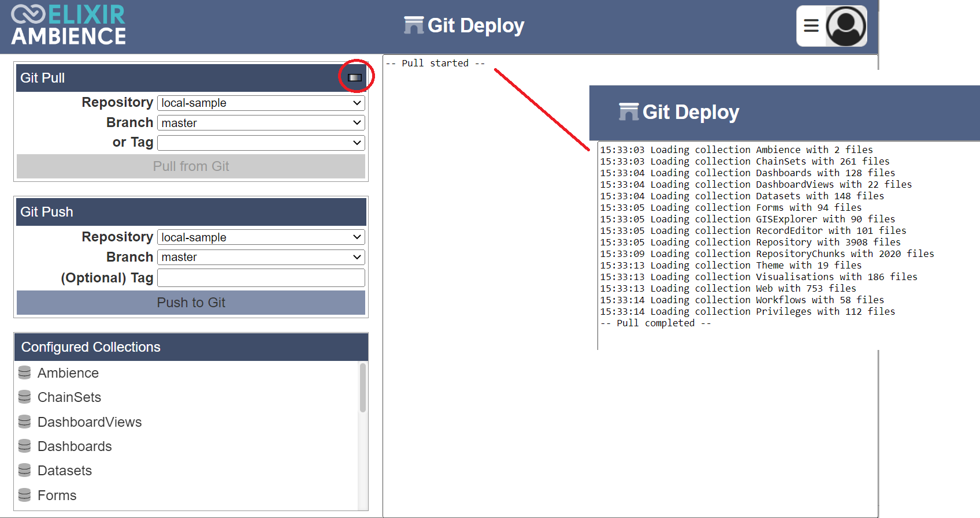The height and width of the screenshot is (518, 980).
Task: Open the user profile avatar
Action: [x=846, y=26]
